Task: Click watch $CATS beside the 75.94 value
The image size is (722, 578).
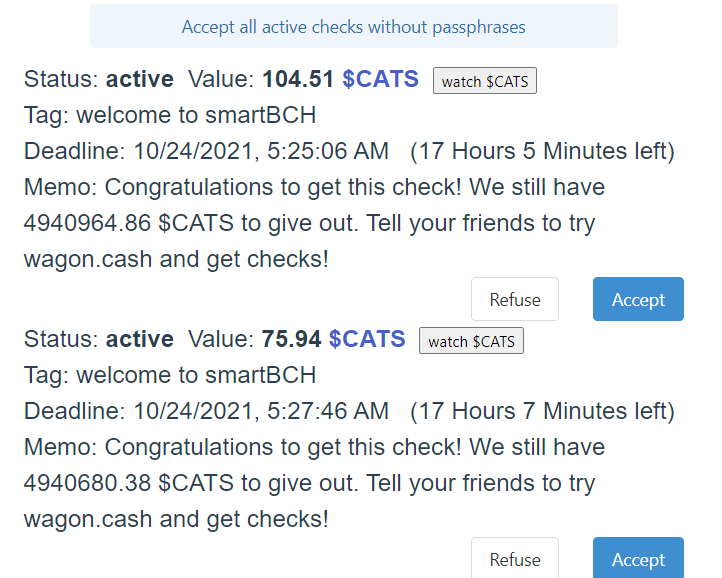Action: pos(471,341)
